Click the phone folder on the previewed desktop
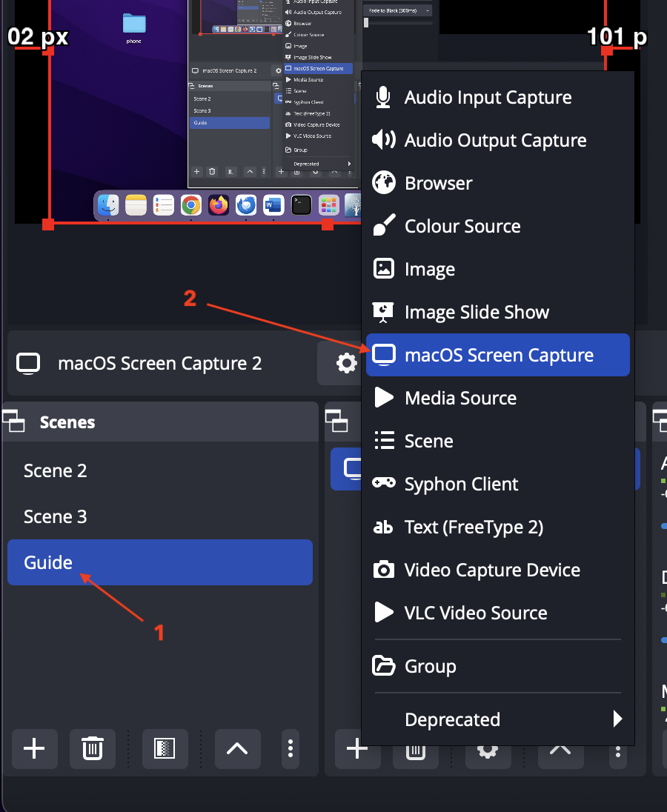The height and width of the screenshot is (812, 667). [x=134, y=28]
